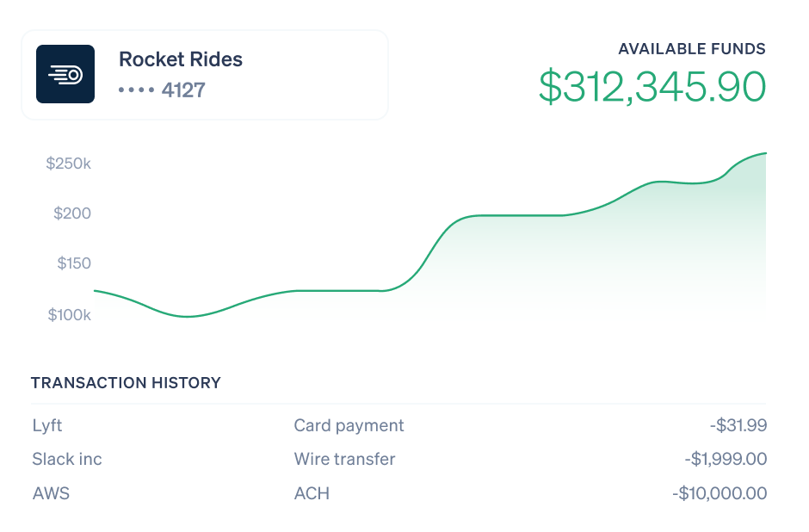Viewport: 809px width, 532px height.
Task: Select the $312,345.90 available funds amount
Action: pos(652,86)
